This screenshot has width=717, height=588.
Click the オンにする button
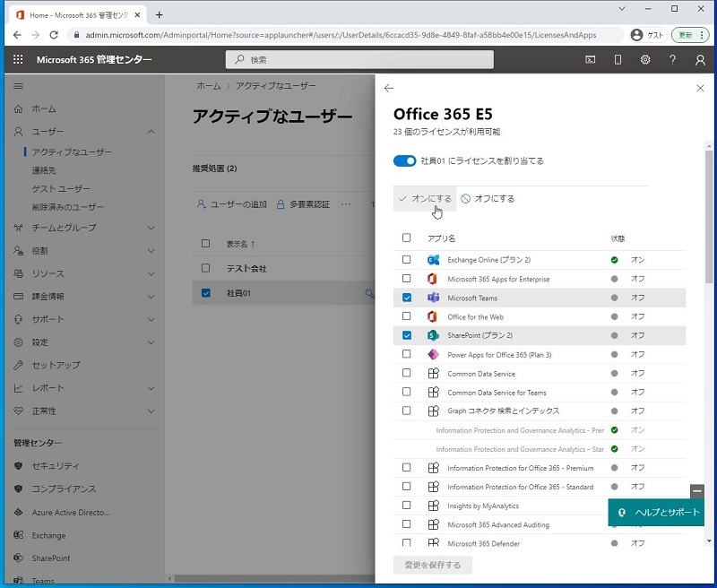(x=425, y=198)
